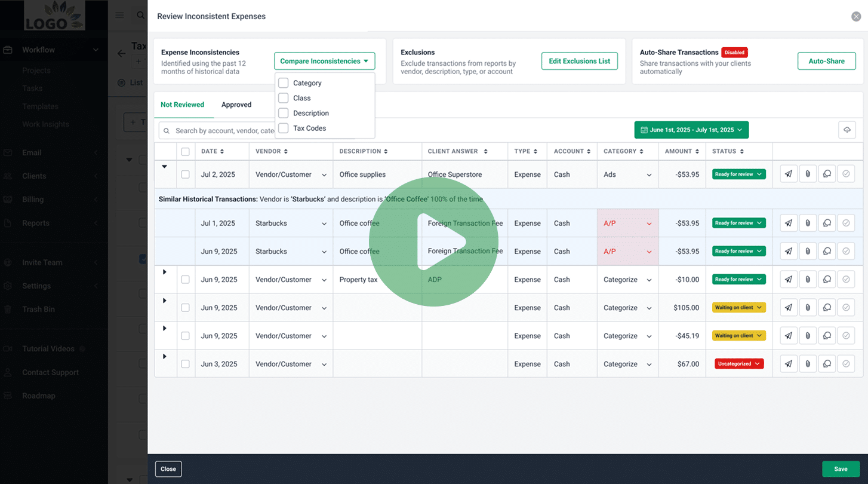
Task: Tick the select-all checkbox in the table header
Action: click(186, 152)
